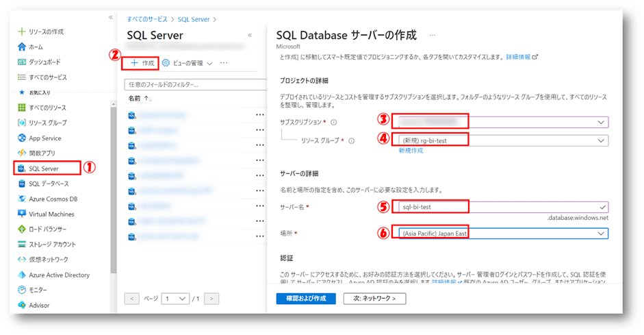Open Virtual Machines sidebar item
This screenshot has width=644, height=335.
[x=46, y=214]
